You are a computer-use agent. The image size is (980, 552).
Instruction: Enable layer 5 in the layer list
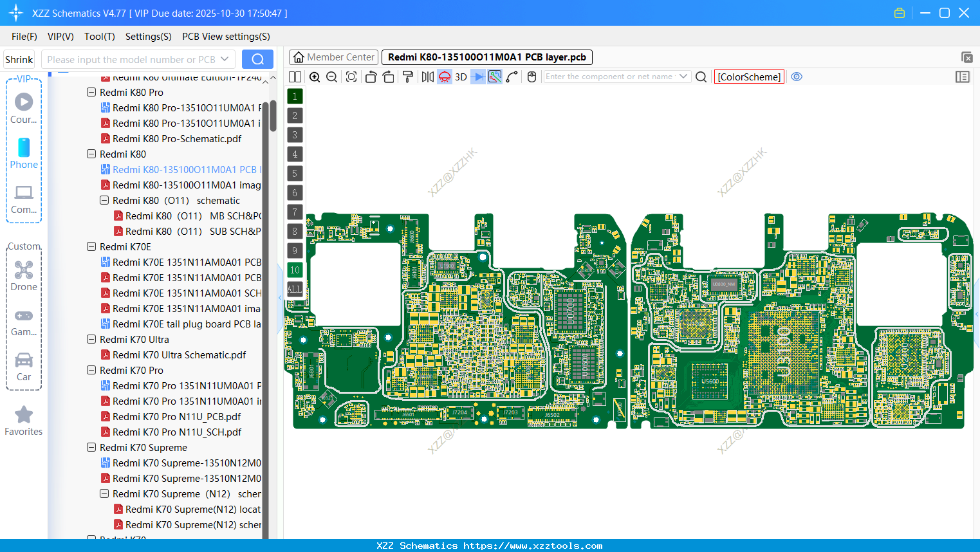coord(294,173)
